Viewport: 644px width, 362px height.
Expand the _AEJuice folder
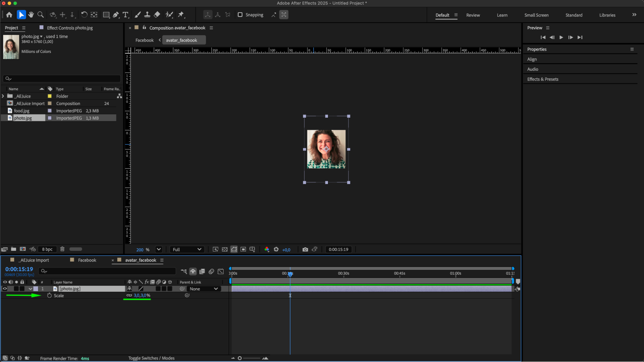(x=3, y=96)
